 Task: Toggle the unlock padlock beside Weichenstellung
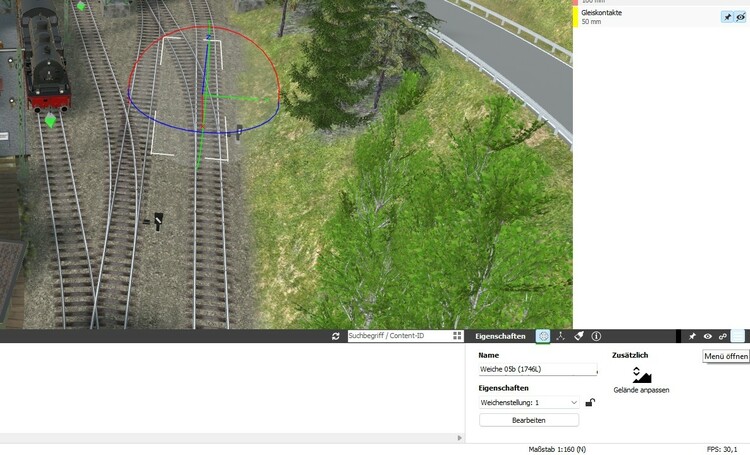(x=590, y=402)
